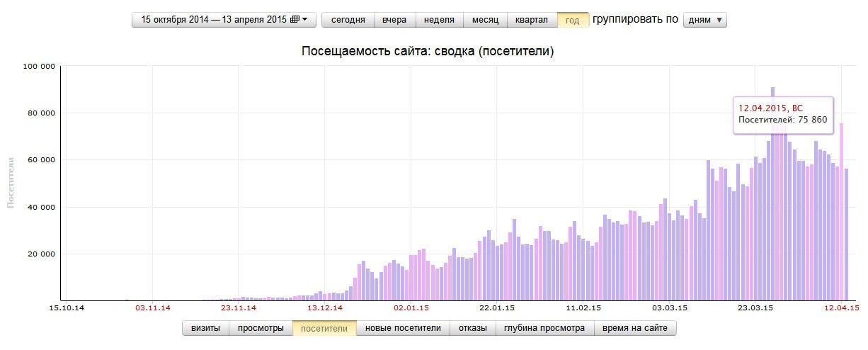
Task: Select the неделя period button
Action: [439, 20]
